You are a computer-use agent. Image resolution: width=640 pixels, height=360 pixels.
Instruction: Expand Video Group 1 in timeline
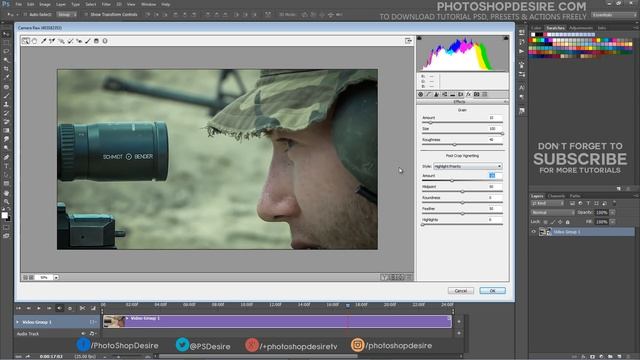pyautogui.click(x=17, y=322)
